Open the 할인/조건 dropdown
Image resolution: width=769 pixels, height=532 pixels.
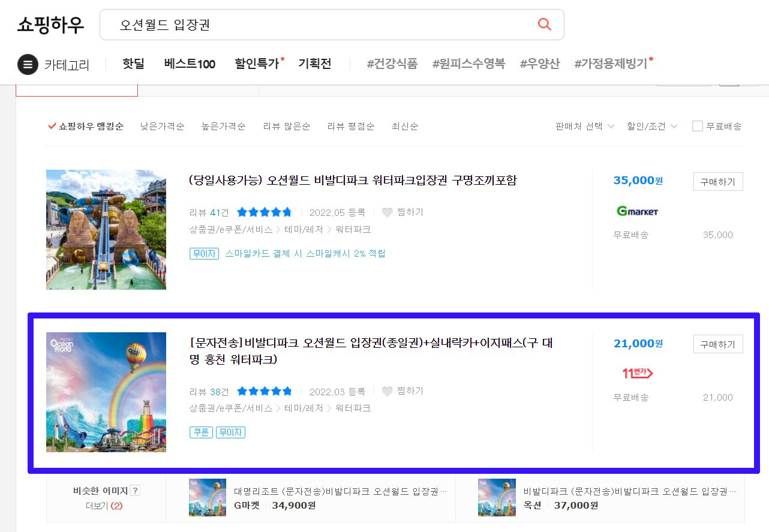[652, 126]
